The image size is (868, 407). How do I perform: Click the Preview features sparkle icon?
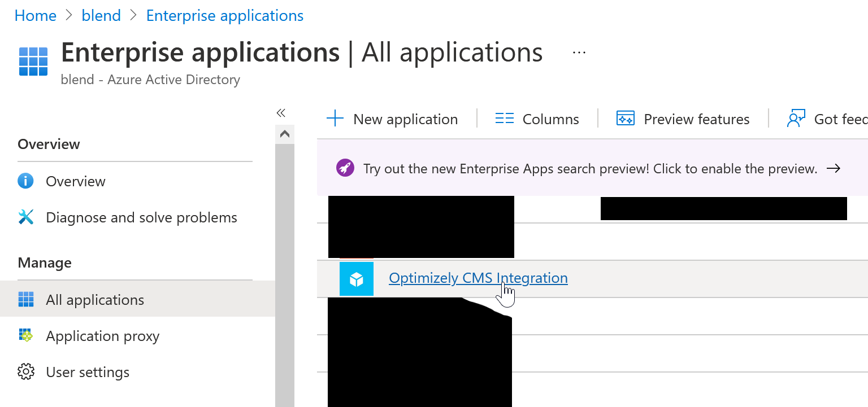pos(626,119)
